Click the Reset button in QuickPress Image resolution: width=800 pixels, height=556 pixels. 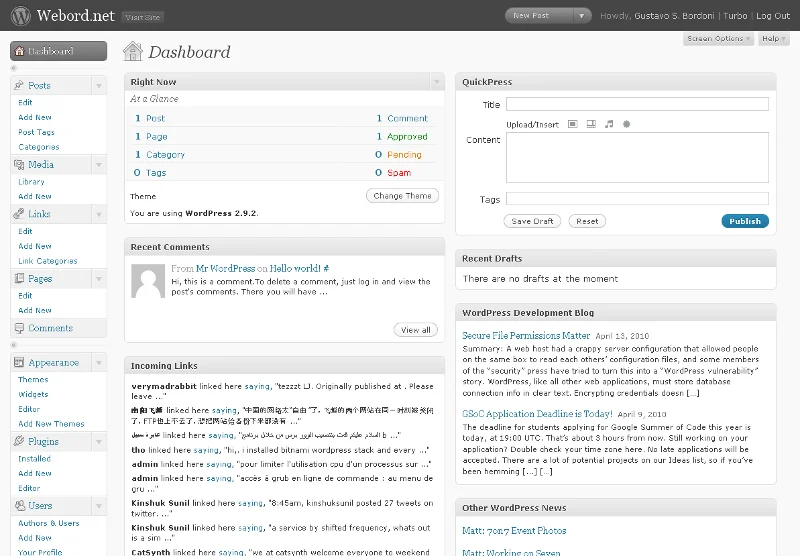pyautogui.click(x=587, y=221)
